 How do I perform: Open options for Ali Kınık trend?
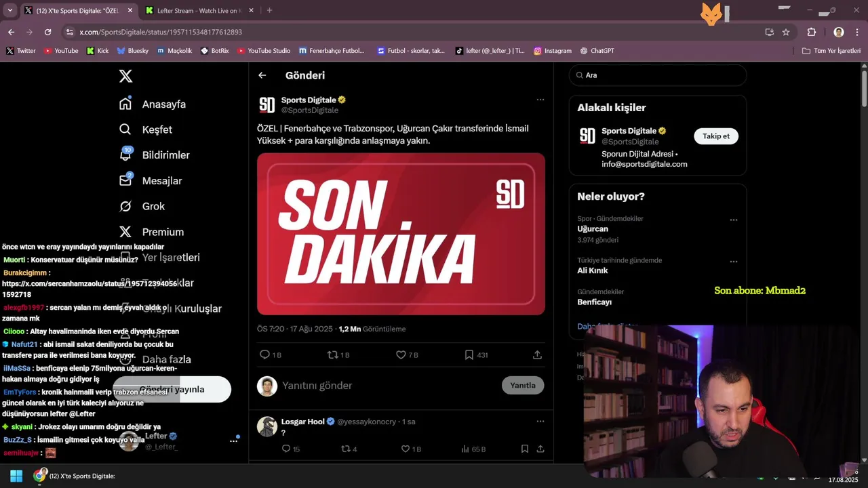(x=733, y=262)
